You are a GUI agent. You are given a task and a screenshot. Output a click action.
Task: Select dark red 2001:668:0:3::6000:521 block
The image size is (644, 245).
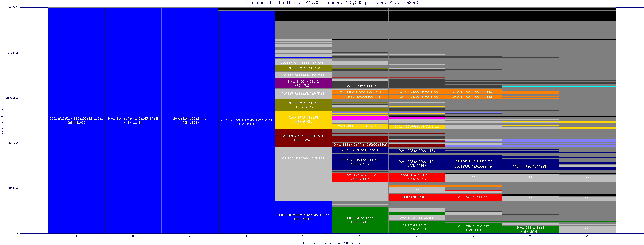pyautogui.click(x=303, y=138)
